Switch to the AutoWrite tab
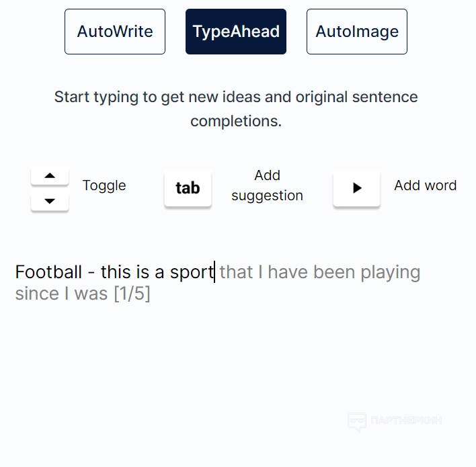The height and width of the screenshot is (467, 476). (115, 32)
